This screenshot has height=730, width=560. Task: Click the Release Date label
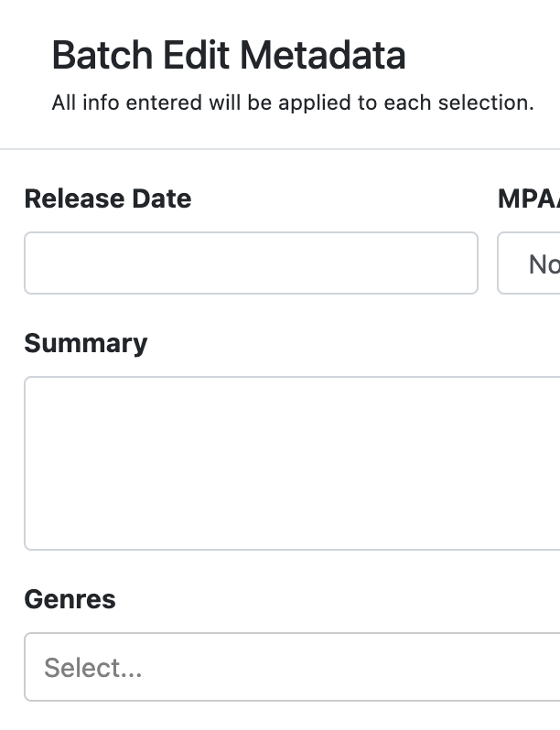point(108,199)
